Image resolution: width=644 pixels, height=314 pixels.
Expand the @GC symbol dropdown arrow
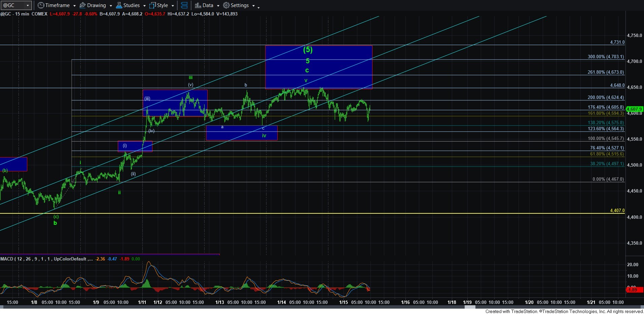click(x=28, y=5)
